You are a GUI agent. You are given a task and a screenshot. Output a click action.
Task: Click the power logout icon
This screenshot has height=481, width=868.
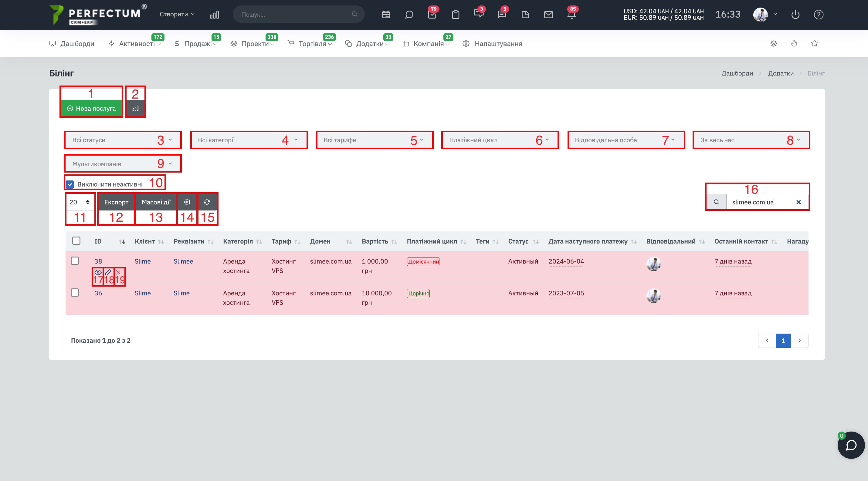795,15
